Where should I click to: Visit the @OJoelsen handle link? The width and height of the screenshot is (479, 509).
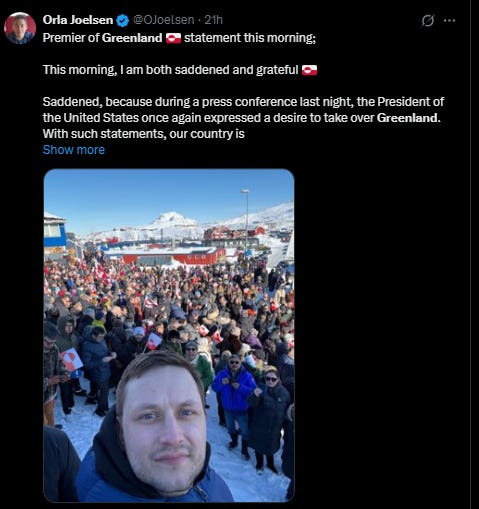(164, 20)
